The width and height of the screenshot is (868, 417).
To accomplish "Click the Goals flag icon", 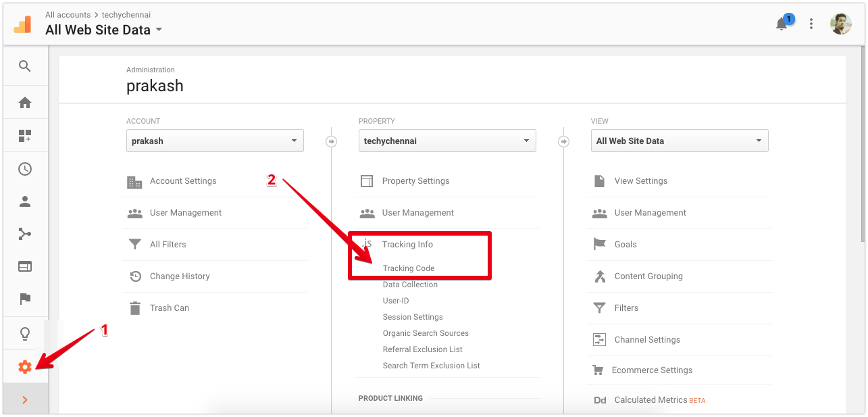I will pos(599,245).
